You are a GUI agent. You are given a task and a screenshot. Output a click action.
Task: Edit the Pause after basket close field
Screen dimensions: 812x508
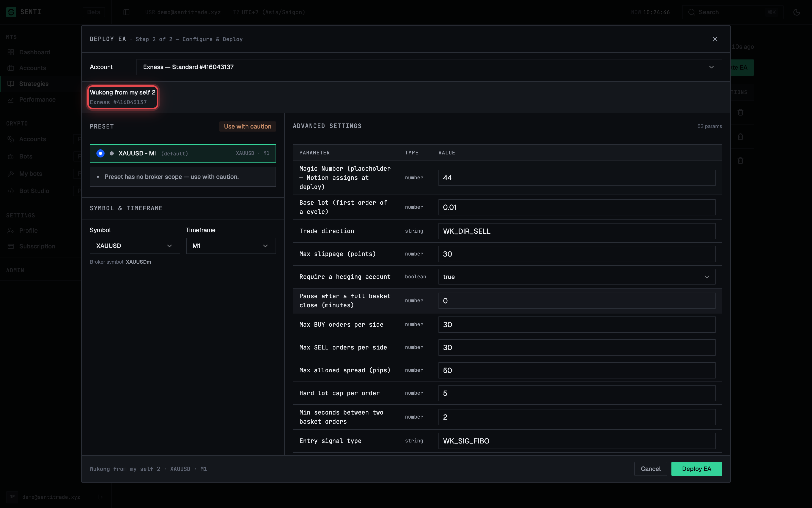[x=577, y=300]
